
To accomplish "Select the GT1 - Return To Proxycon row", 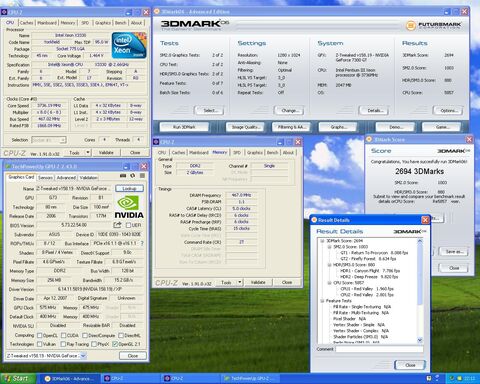I will click(x=374, y=253).
